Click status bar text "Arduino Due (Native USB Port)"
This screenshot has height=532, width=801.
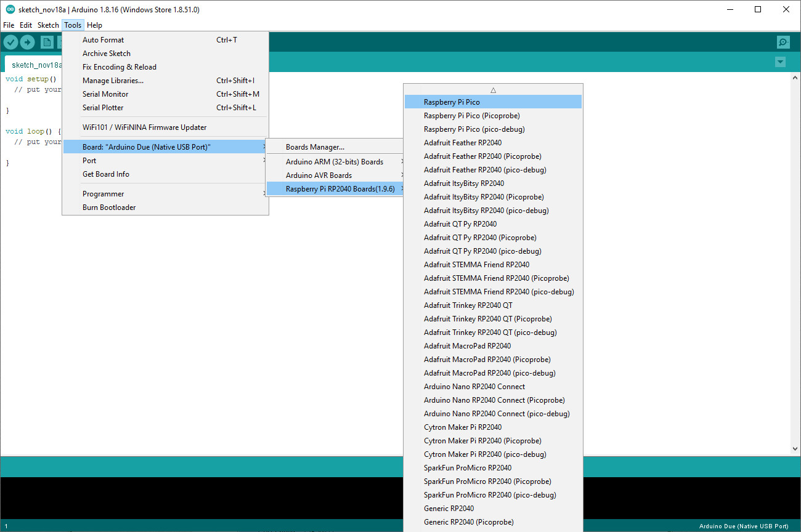point(744,526)
